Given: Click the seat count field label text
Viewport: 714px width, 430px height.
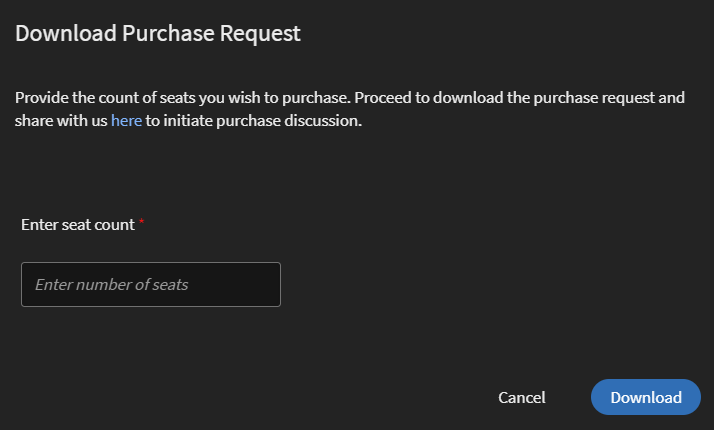Looking at the screenshot, I should [78, 225].
